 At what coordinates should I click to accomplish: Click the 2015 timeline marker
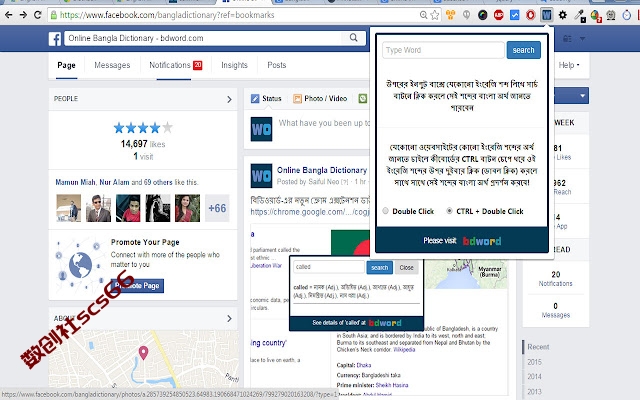pos(534,362)
